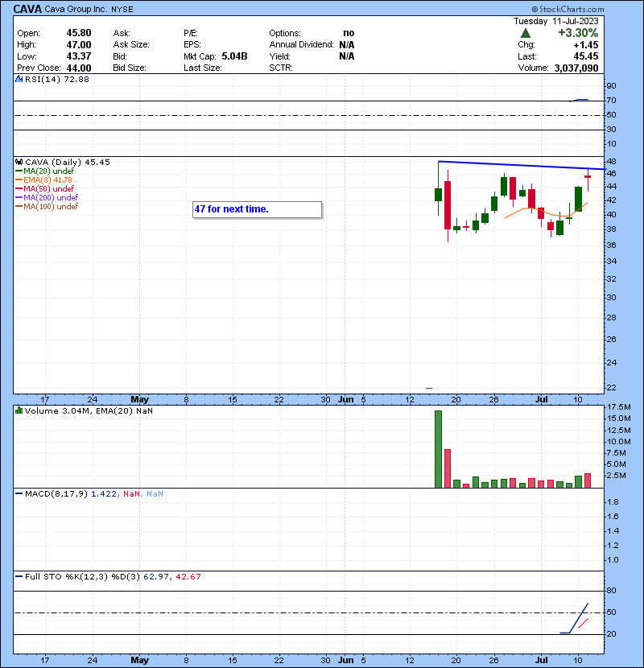Click the Mkt Cap 5.04B value
This screenshot has height=668, width=644.
pos(234,56)
